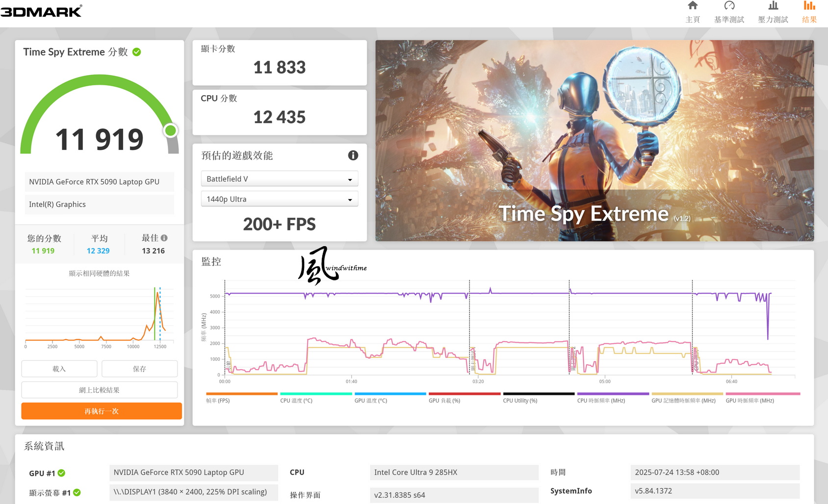Screen dimensions: 828x504
Task: Click the Save results button
Action: 139,369
